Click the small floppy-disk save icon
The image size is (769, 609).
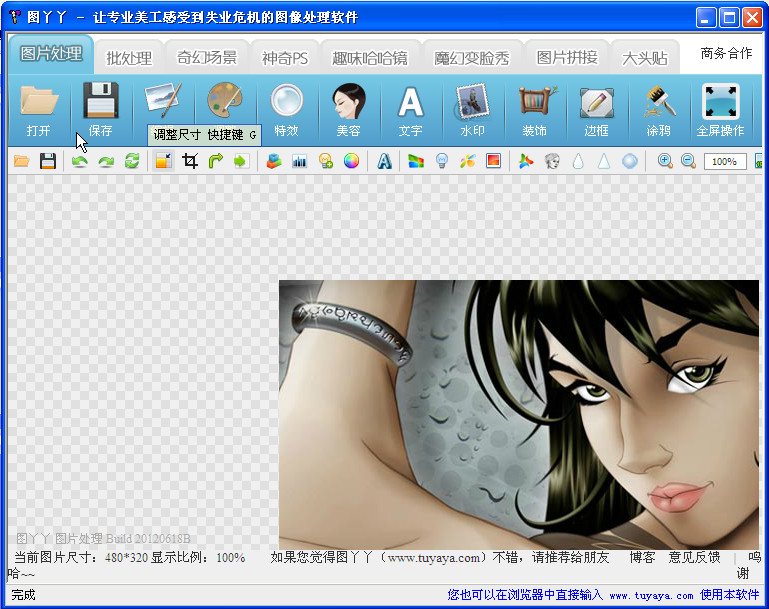tap(48, 161)
